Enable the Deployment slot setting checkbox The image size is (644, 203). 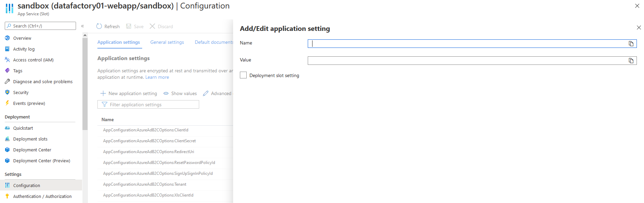click(x=243, y=75)
